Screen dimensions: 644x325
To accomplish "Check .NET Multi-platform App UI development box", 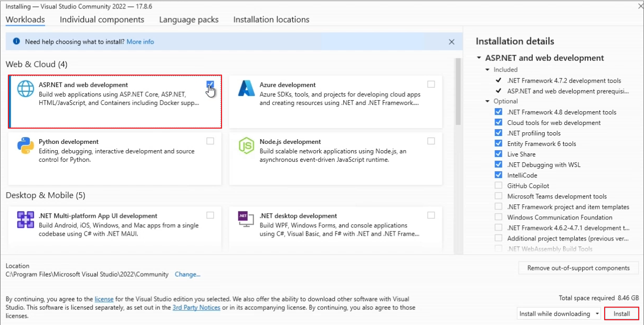I will click(x=210, y=215).
